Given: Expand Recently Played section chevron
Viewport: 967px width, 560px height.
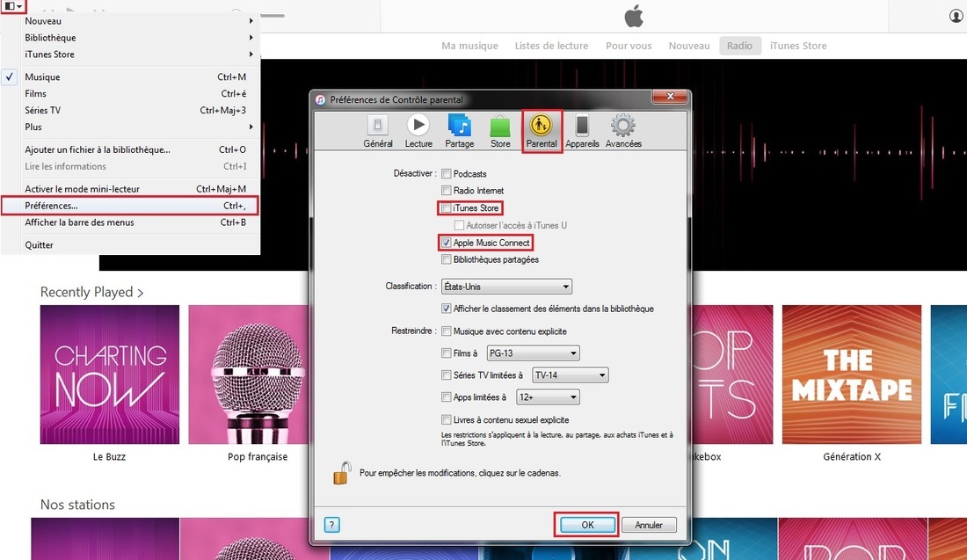Looking at the screenshot, I should [141, 293].
